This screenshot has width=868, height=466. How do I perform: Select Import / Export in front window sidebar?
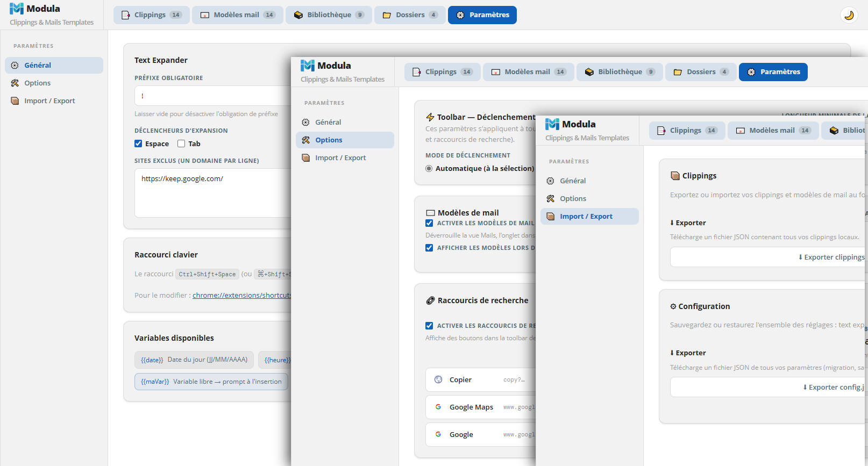click(589, 216)
